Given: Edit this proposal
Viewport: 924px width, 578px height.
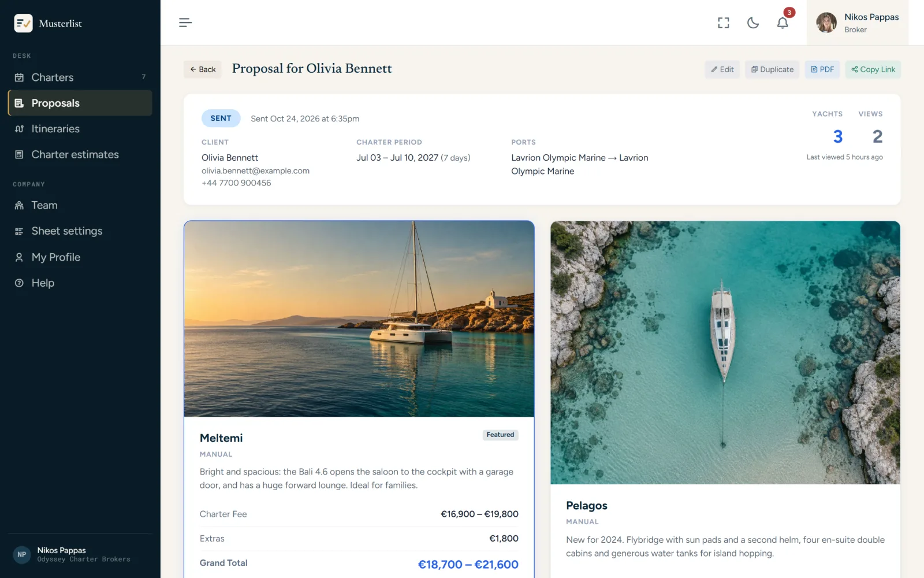Looking at the screenshot, I should click(722, 69).
